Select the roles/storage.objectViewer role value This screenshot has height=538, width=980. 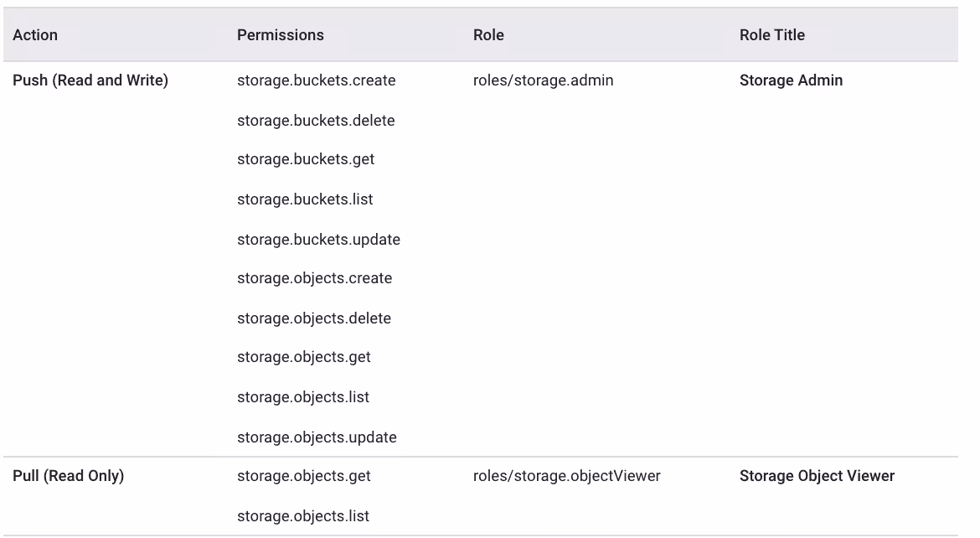[x=566, y=476]
